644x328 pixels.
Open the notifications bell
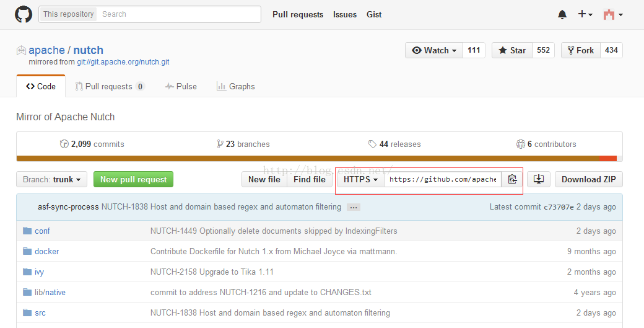point(562,14)
